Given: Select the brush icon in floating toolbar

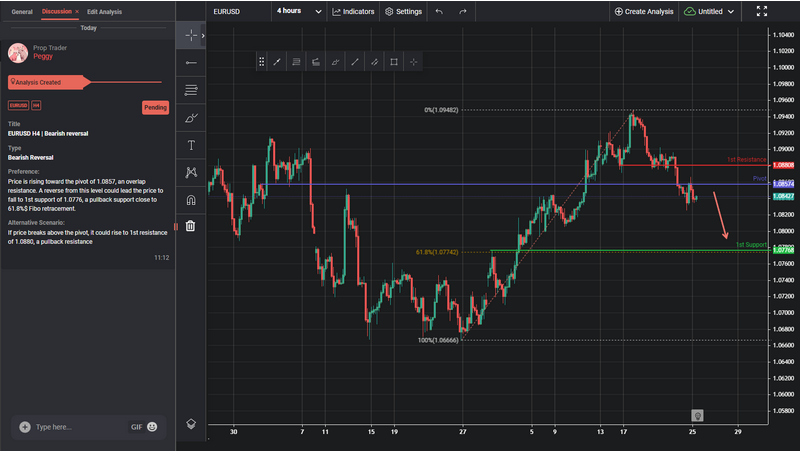Looking at the screenshot, I should tap(335, 62).
